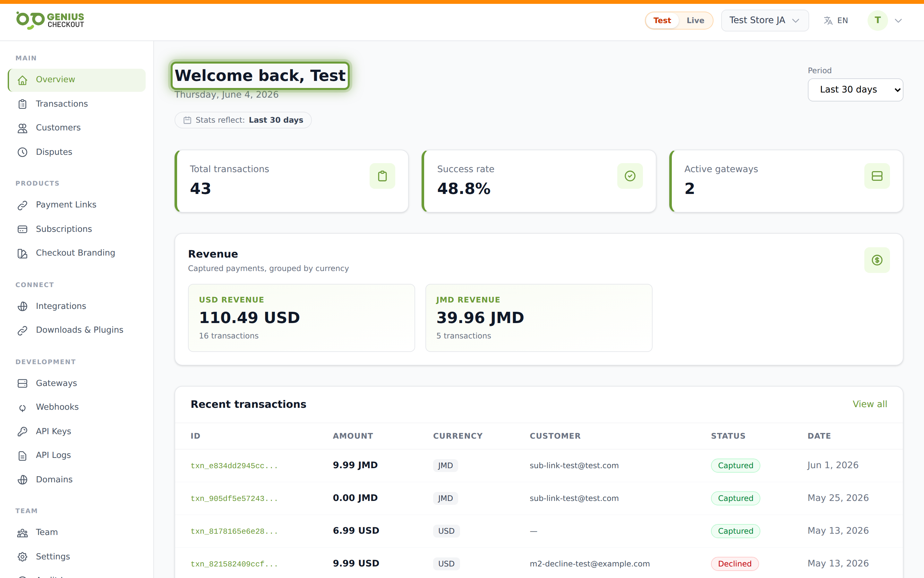The image size is (924, 578).
Task: Open API Logs
Action: [x=77, y=456]
